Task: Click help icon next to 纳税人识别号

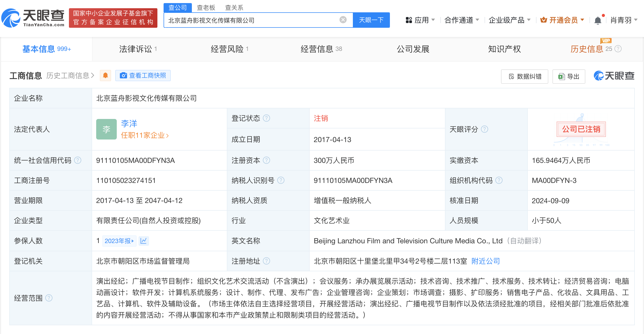Action: click(x=281, y=180)
